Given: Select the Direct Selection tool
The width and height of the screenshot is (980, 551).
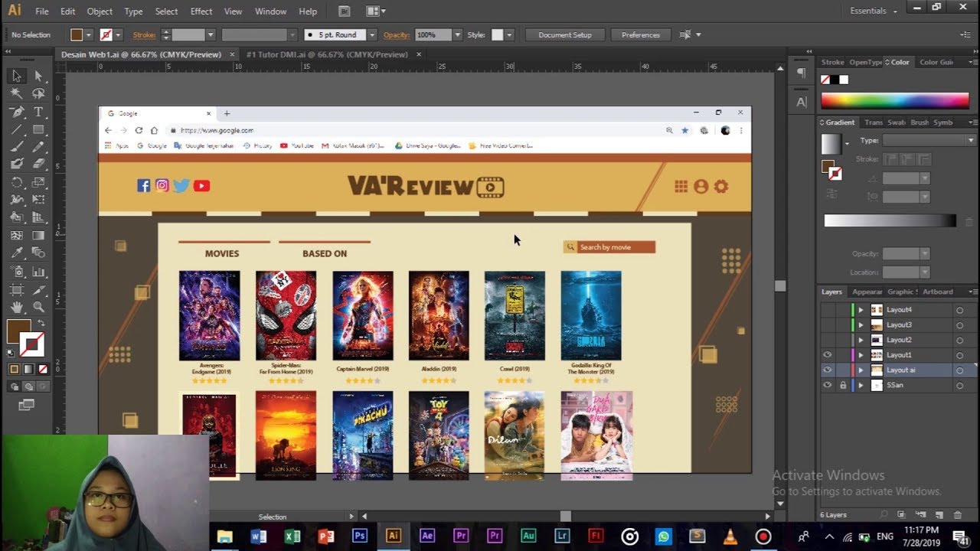Looking at the screenshot, I should 38,76.
